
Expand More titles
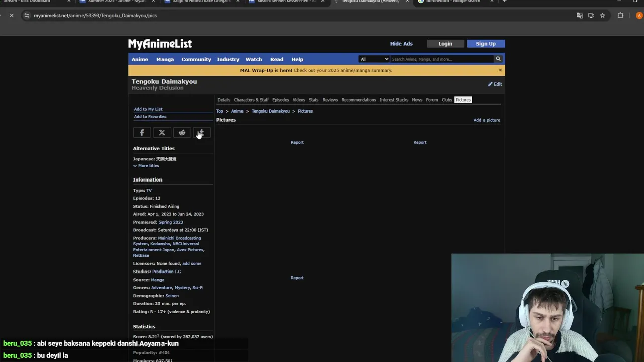[146, 166]
